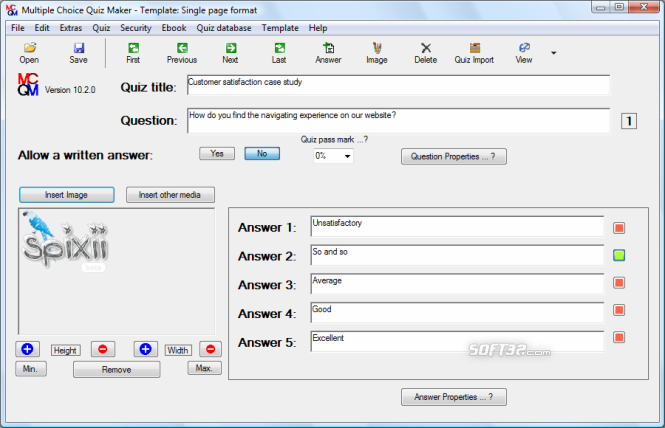Set image to Min. size
Screen dimensions: 665x428
pyautogui.click(x=31, y=369)
